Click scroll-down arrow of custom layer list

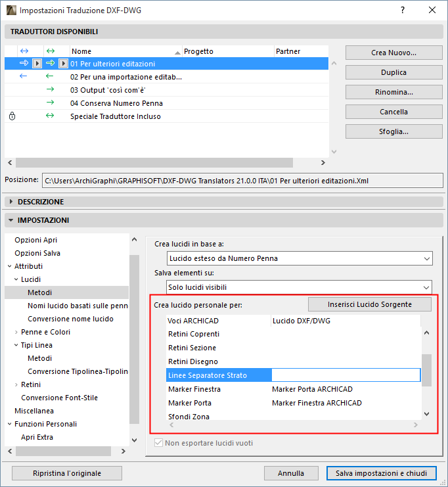[427, 414]
